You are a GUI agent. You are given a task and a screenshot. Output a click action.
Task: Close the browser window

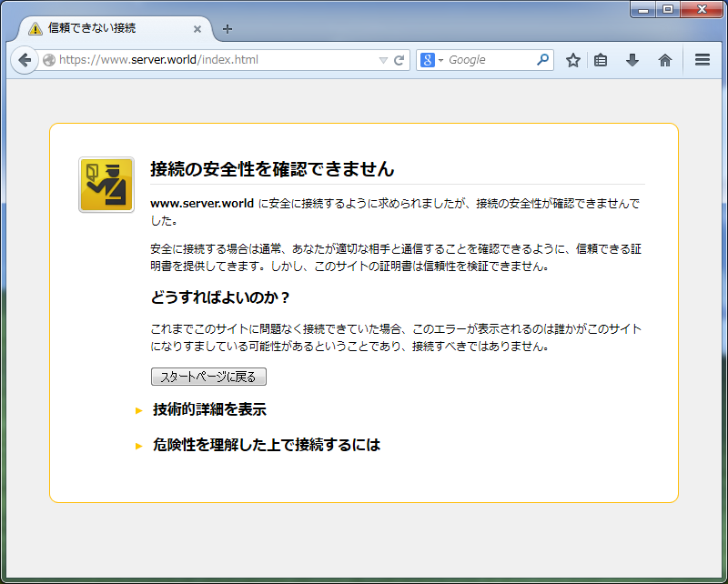click(x=702, y=9)
